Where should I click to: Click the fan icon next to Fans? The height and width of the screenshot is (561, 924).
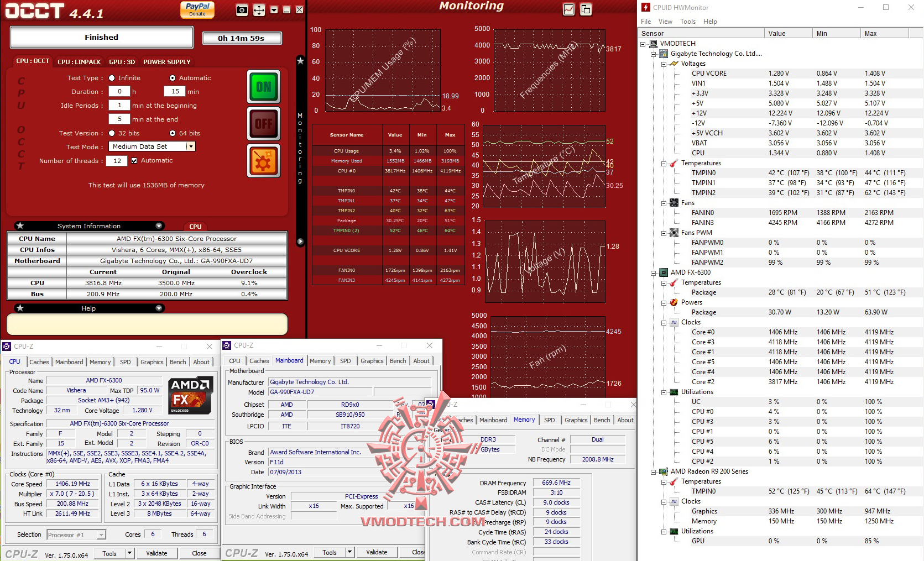(674, 203)
